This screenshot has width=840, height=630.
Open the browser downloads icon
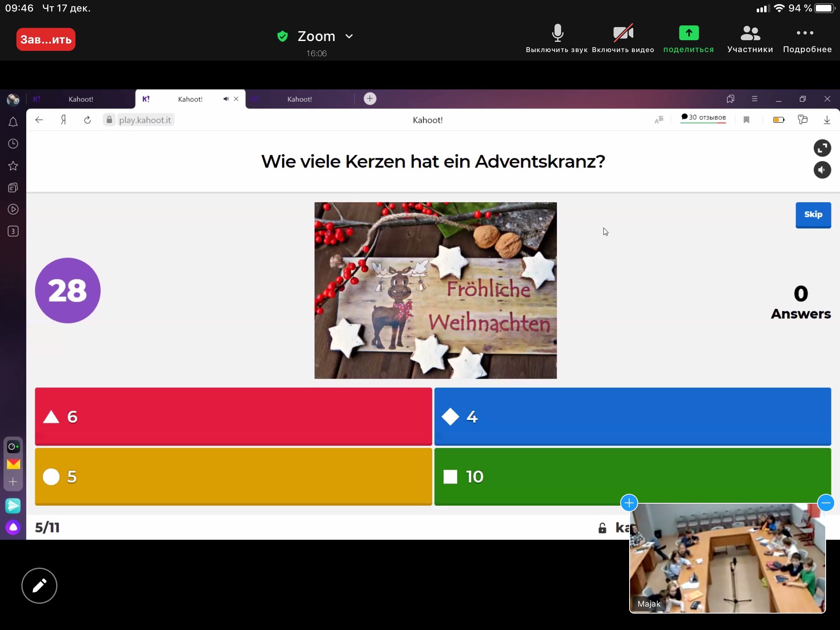[827, 120]
